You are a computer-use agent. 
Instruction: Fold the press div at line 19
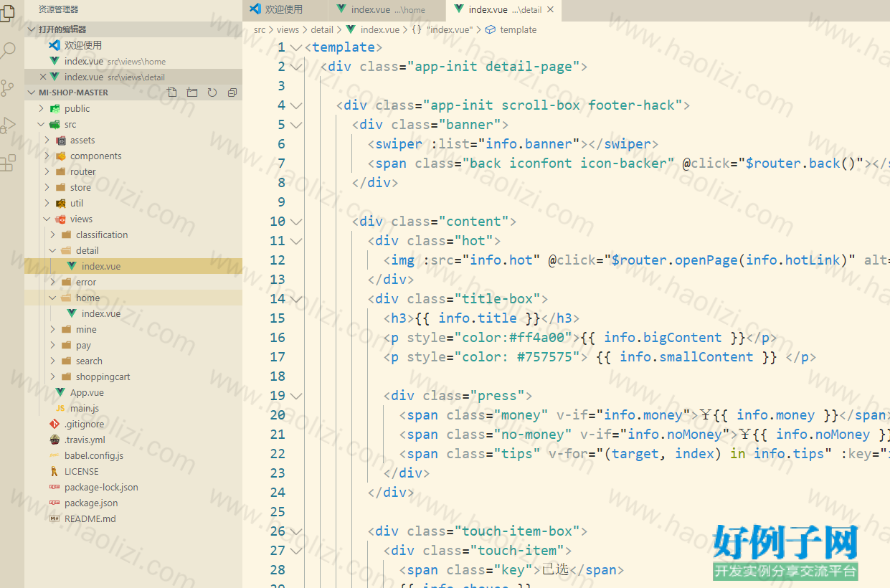point(296,396)
